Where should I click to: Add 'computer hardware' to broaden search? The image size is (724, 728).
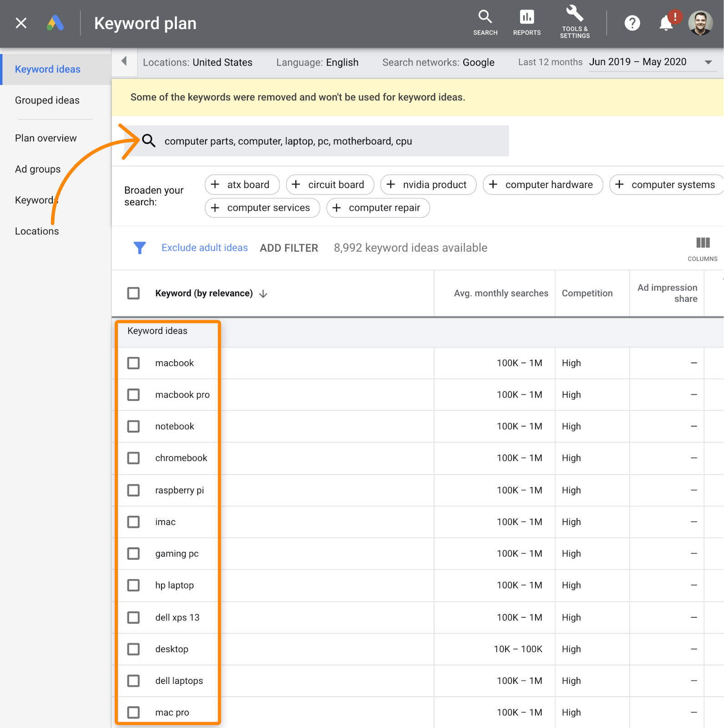(543, 185)
